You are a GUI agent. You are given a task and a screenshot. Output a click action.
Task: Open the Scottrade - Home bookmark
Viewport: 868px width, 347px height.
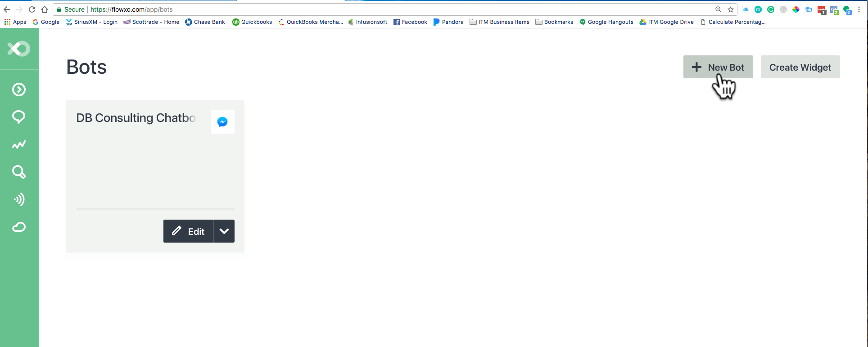151,22
